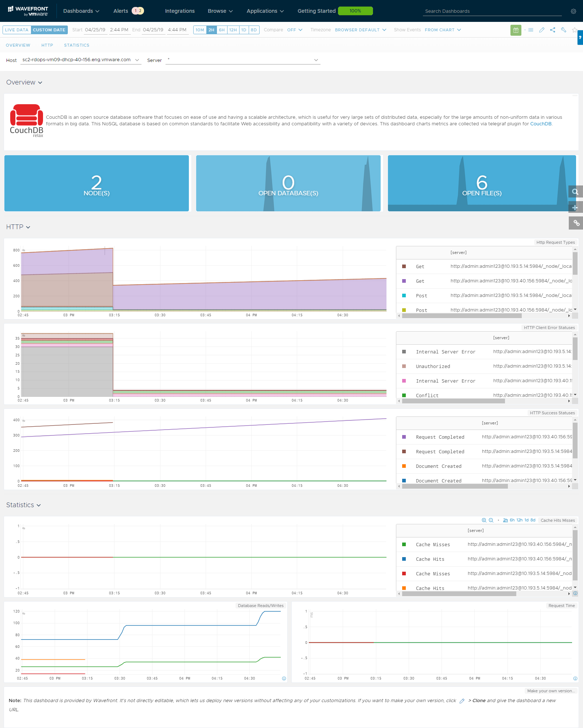Image resolution: width=583 pixels, height=728 pixels.
Task: Click the green gift box icon
Action: click(x=516, y=30)
